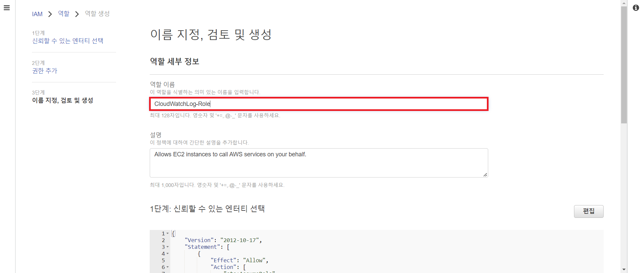Click the 이름 지정, 검토 및 생성 page title
644x273 pixels.
(x=211, y=34)
